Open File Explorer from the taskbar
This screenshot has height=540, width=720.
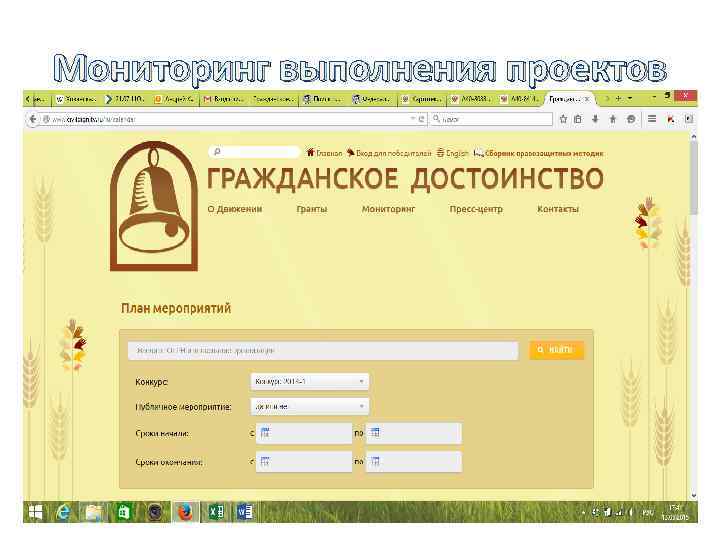pos(94,512)
